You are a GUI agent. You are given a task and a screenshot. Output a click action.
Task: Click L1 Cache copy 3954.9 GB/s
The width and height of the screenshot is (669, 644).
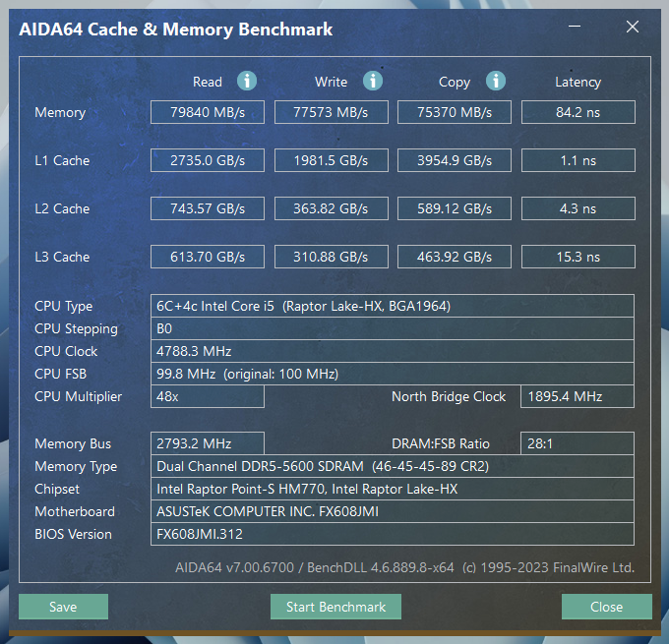(455, 160)
